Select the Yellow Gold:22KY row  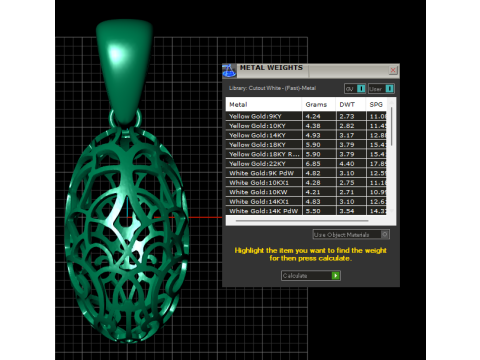pos(306,164)
